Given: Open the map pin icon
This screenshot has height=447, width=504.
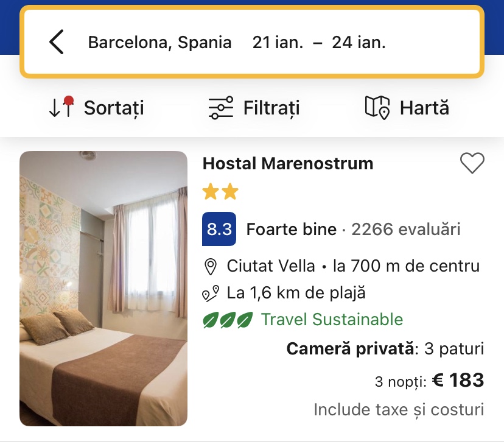Looking at the screenshot, I should click(377, 108).
